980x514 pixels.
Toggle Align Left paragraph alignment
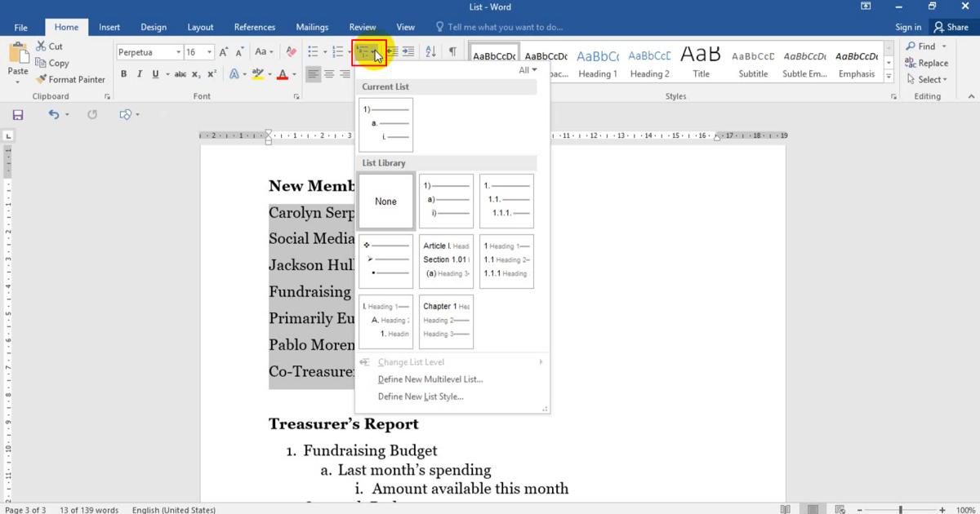314,74
